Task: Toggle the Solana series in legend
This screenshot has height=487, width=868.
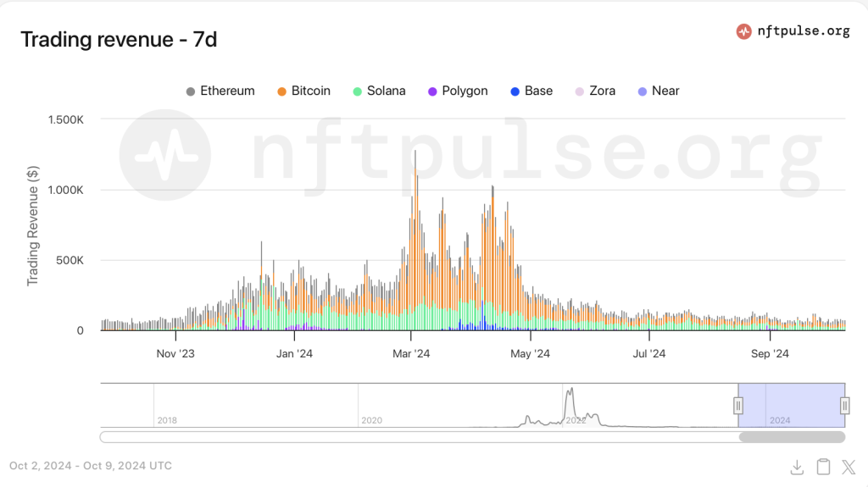Action: coord(379,91)
